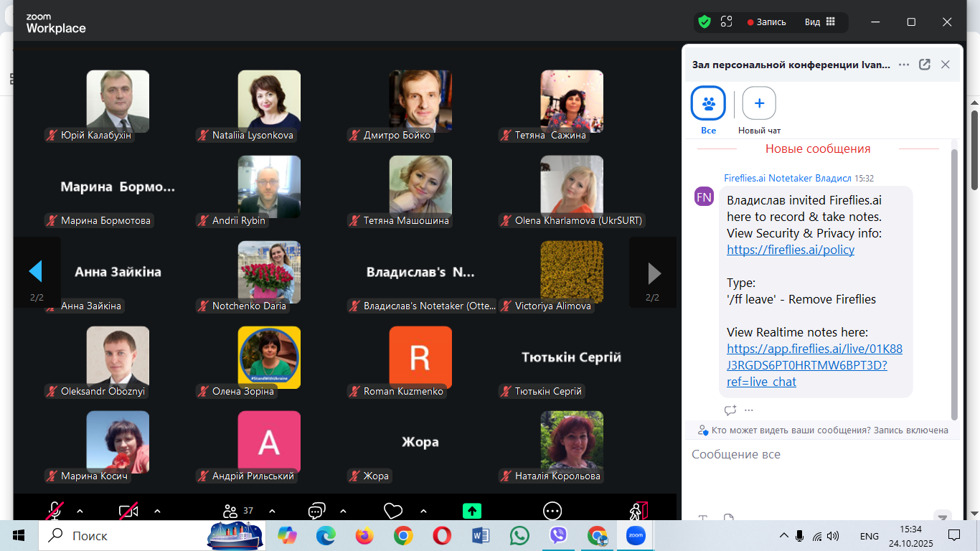Open the participants list icon
Viewport: 980px width, 551px height.
tap(230, 511)
